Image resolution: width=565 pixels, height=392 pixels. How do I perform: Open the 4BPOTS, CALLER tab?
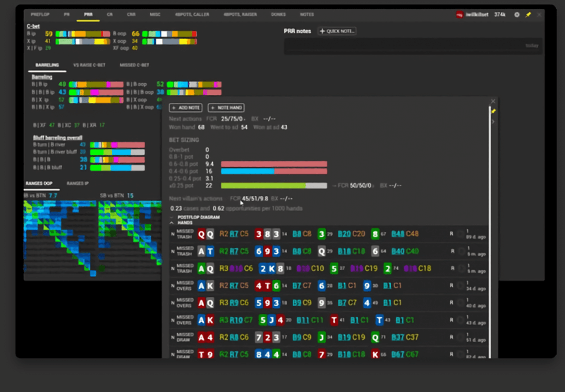[192, 14]
